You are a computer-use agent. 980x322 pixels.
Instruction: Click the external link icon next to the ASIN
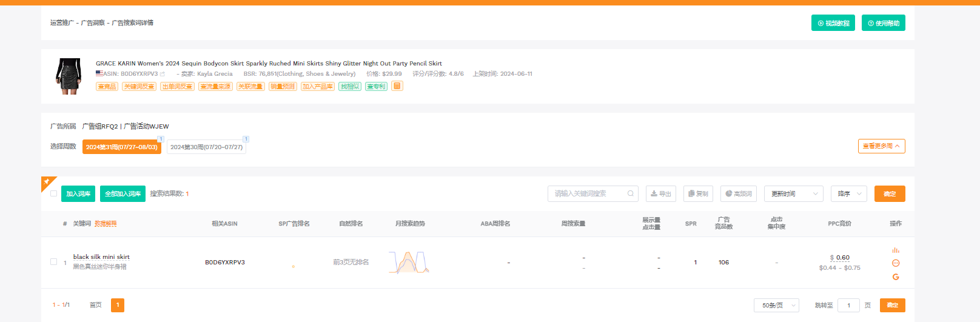pos(163,74)
